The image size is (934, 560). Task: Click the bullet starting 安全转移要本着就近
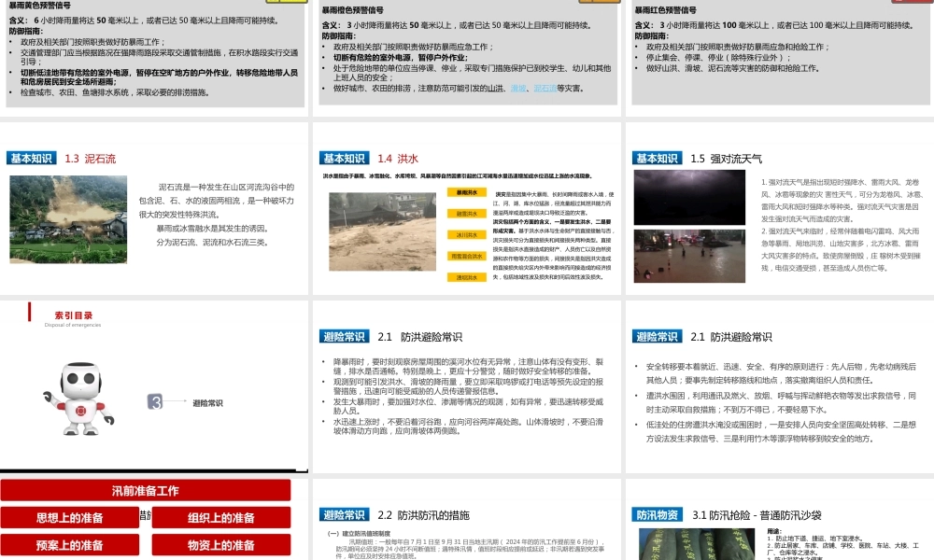pyautogui.click(x=780, y=373)
